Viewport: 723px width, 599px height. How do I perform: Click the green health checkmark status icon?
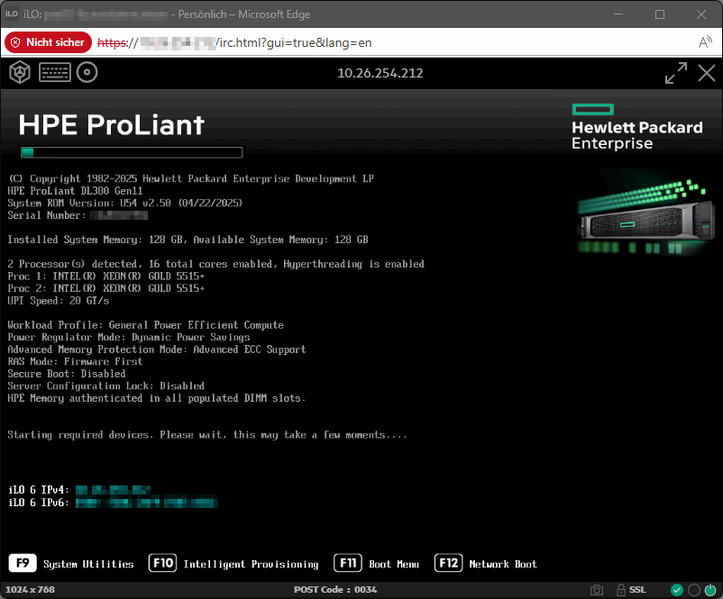(676, 590)
